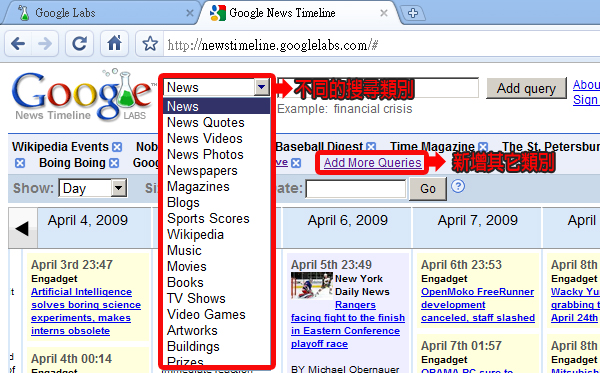Open a new tab with plus button

point(413,13)
